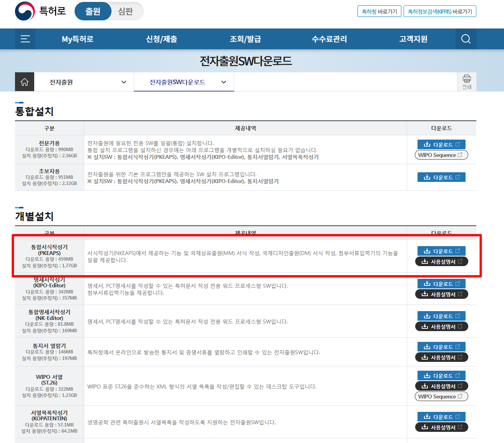Open 사용설명서 for WIPO 서열 (ST.26)
Screen dimensions: 504x443
(x=441, y=386)
